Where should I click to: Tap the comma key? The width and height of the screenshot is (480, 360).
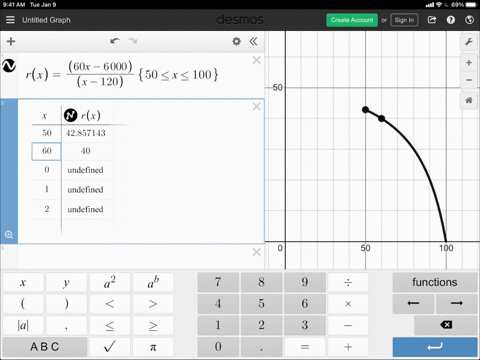pyautogui.click(x=66, y=325)
